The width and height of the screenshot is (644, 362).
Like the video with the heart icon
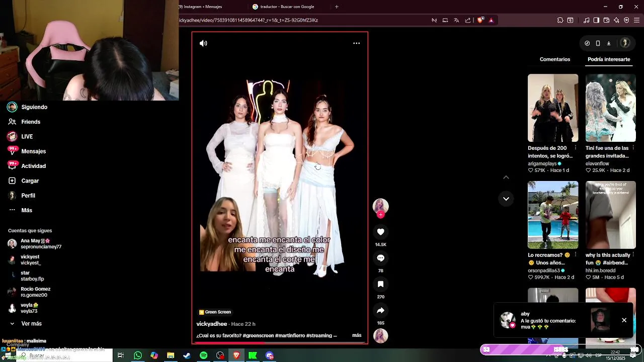(380, 232)
